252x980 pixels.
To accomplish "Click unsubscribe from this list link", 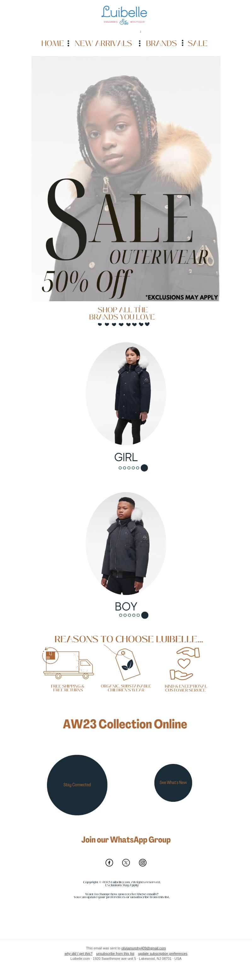I will [x=115, y=954].
